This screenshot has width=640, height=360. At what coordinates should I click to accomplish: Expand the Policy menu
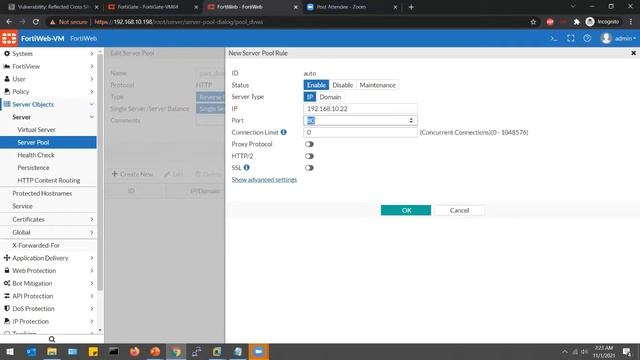48,91
